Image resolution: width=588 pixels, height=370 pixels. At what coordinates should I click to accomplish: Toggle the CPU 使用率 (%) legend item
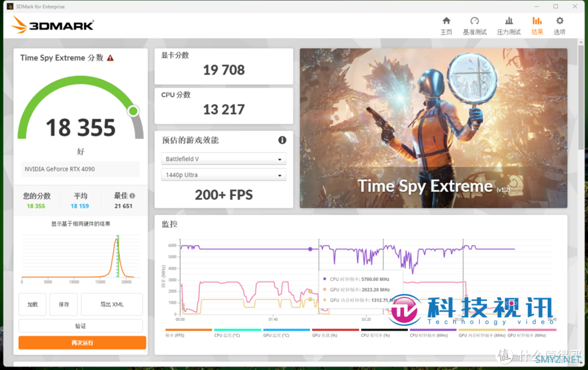(384, 333)
